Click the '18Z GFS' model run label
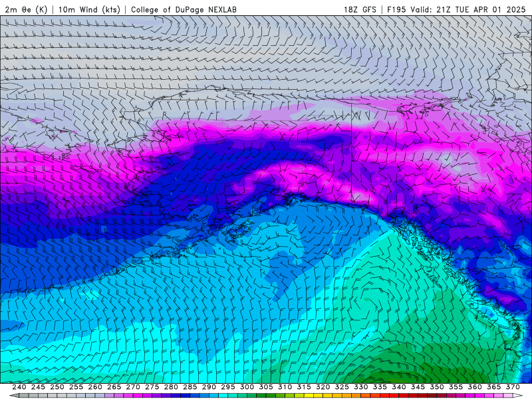 coord(360,9)
